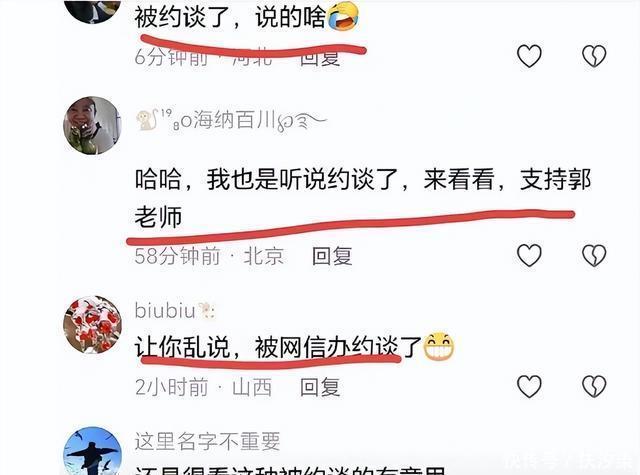Open profile via 这里名字不重要 username

pos(207,442)
